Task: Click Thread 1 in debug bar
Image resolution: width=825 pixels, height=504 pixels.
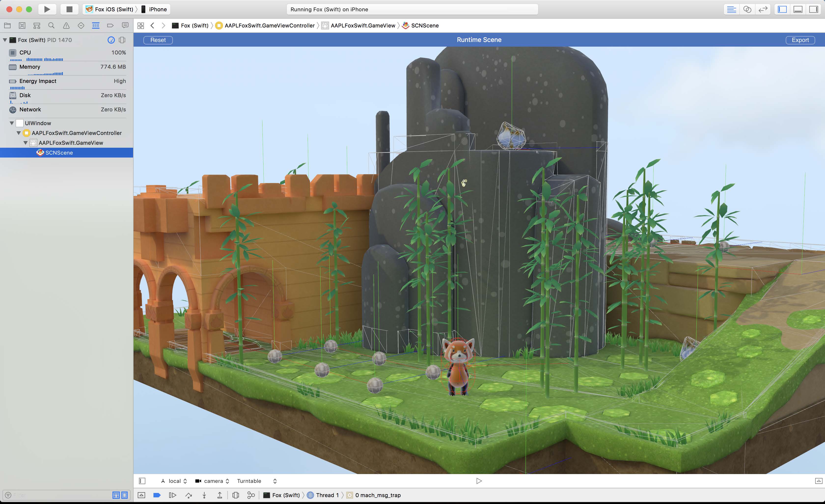Action: 323,495
